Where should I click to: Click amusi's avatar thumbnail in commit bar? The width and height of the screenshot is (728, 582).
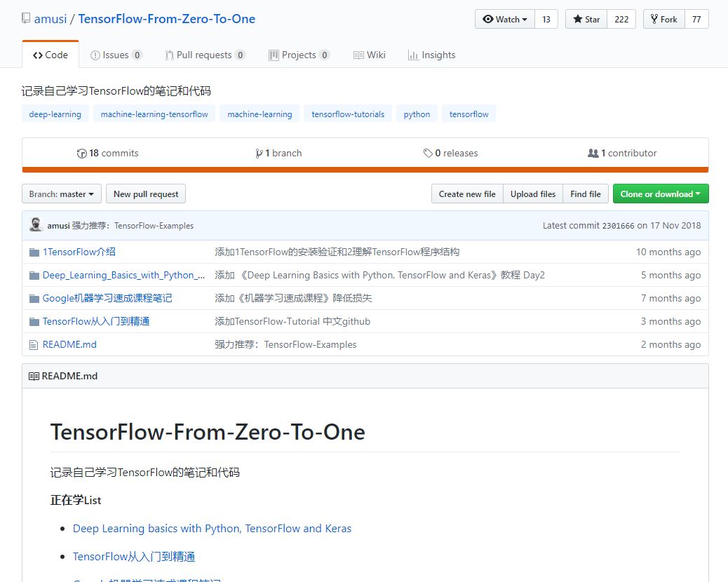coord(36,224)
